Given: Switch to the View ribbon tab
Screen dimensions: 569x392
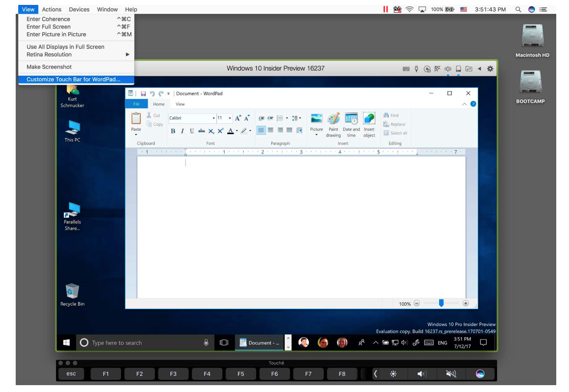Looking at the screenshot, I should 181,104.
